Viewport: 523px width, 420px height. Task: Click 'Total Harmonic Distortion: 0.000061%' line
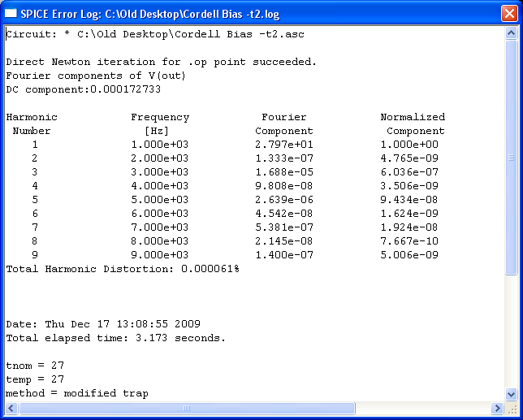click(123, 269)
